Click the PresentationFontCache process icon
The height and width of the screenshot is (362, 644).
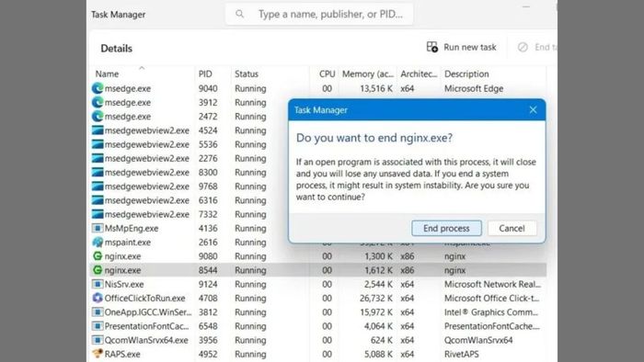point(98,326)
